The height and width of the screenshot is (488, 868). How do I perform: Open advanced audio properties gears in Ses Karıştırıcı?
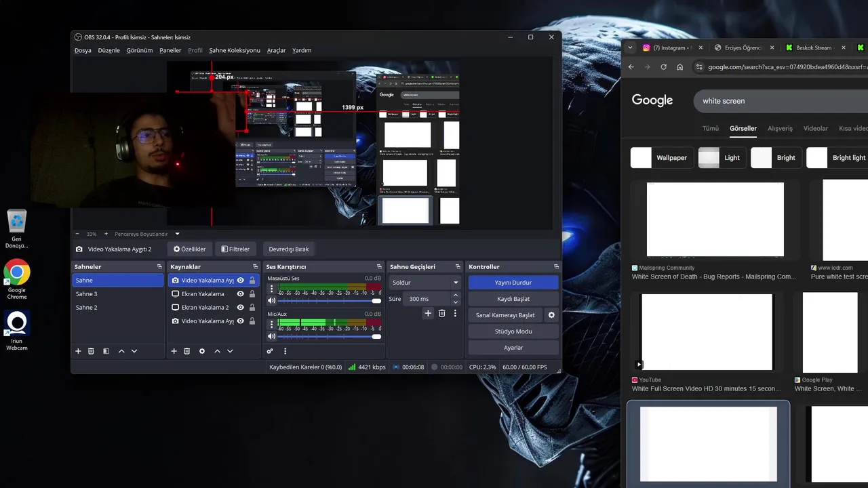pyautogui.click(x=270, y=351)
